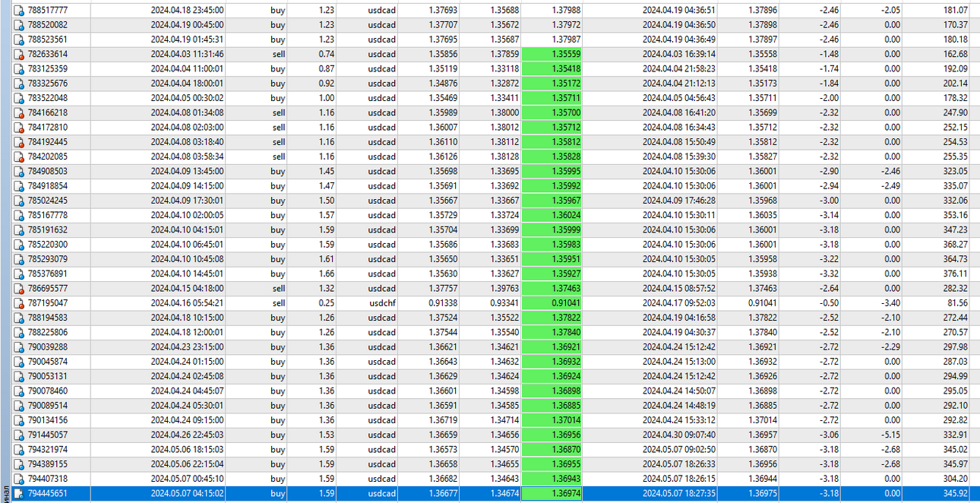Click the usdchf sell icon beside 787195047

(x=18, y=302)
